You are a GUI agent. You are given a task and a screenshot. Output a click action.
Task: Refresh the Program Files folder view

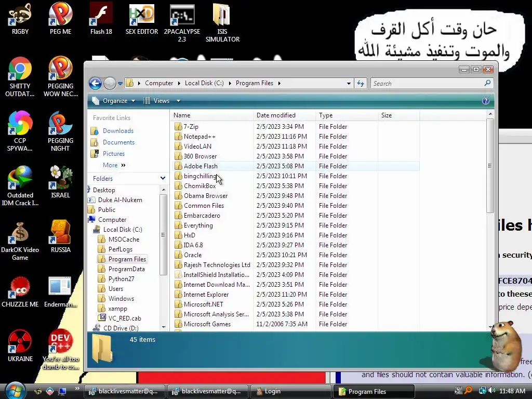coord(361,83)
